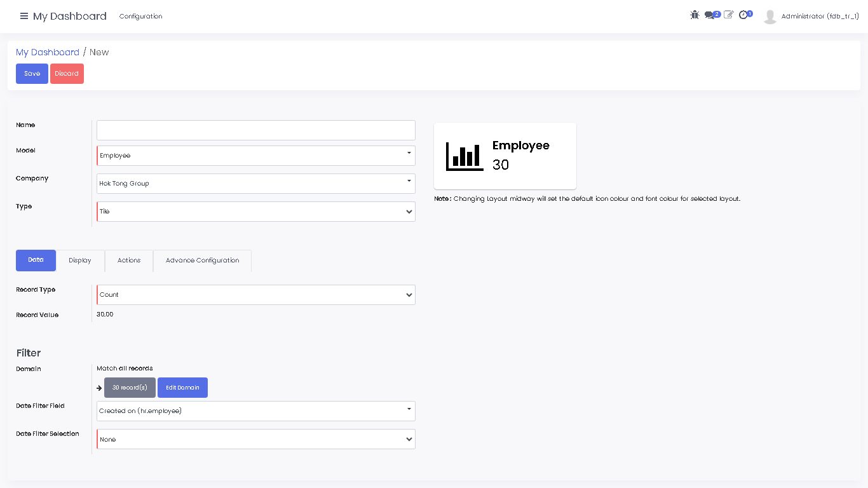Switch to the Display tab
This screenshot has height=488, width=868.
pos(80,261)
